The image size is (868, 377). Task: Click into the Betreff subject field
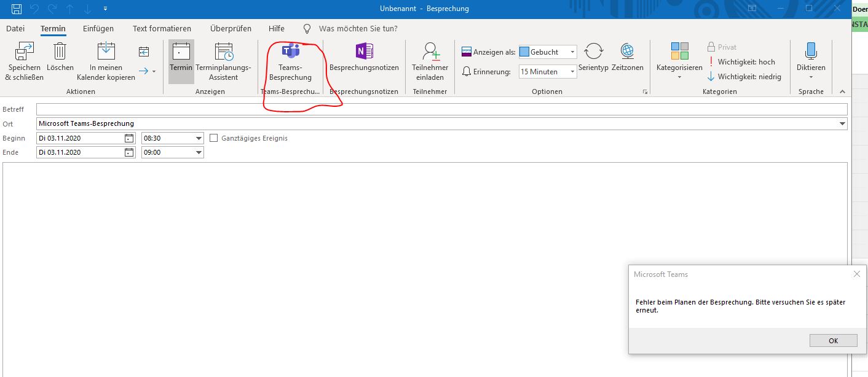pyautogui.click(x=441, y=109)
